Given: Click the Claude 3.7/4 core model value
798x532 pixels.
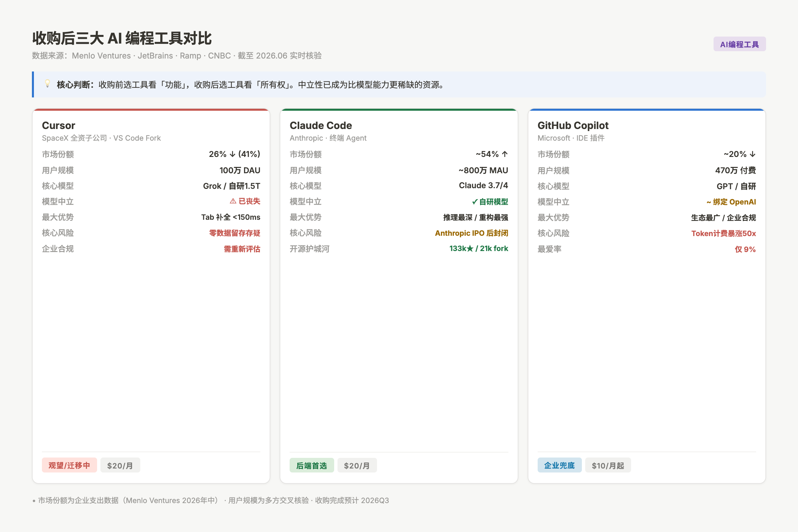Looking at the screenshot, I should [x=483, y=186].
